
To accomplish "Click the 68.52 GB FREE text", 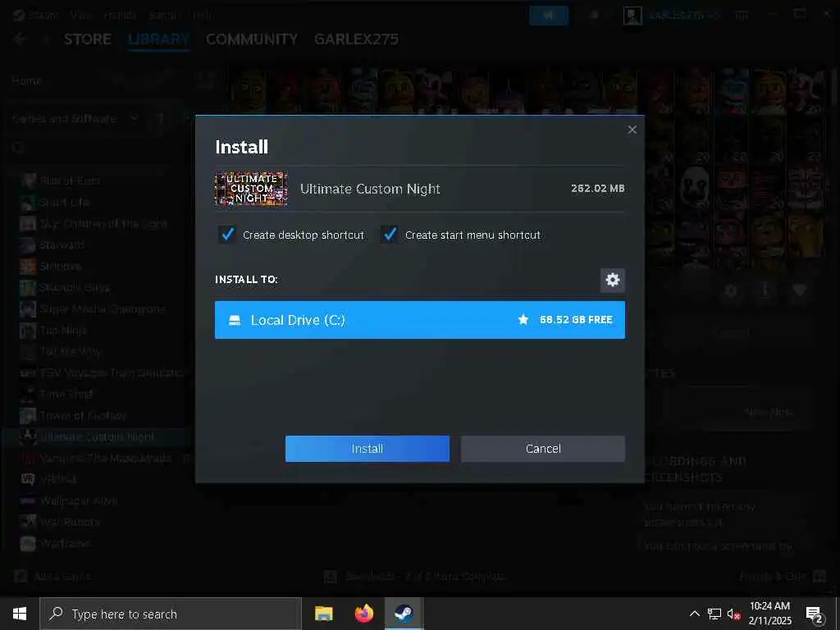I will coord(576,320).
